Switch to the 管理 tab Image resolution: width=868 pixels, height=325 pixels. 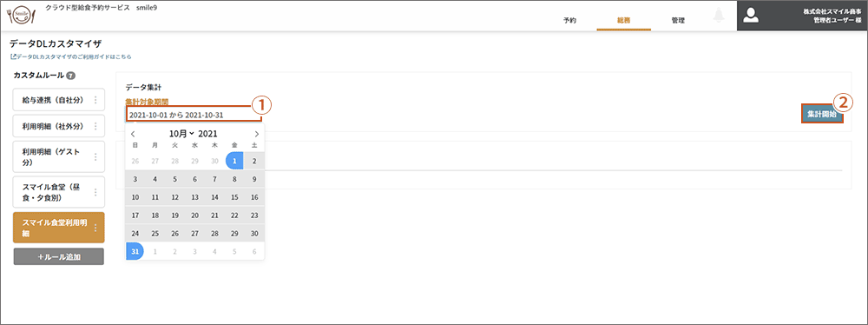678,20
